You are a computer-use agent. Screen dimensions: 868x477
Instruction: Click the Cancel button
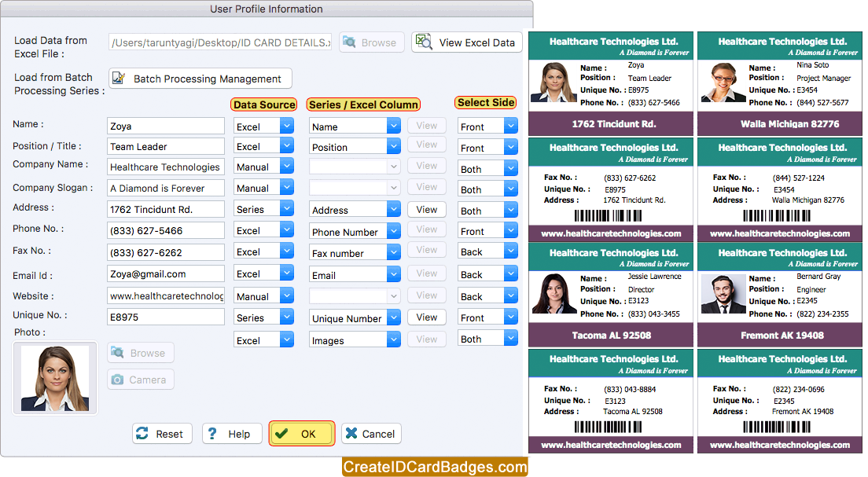point(371,434)
